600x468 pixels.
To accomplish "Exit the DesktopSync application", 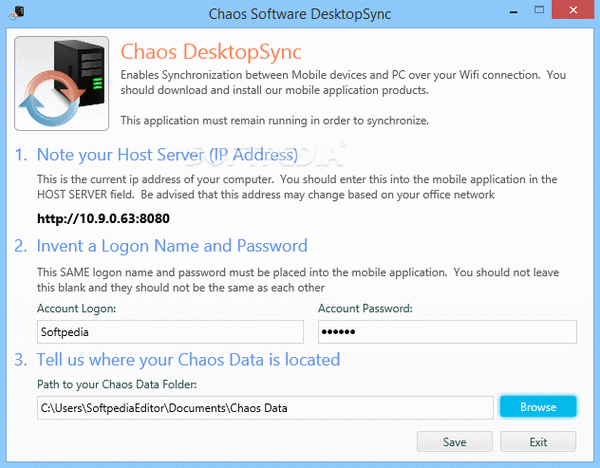I will pyautogui.click(x=538, y=442).
